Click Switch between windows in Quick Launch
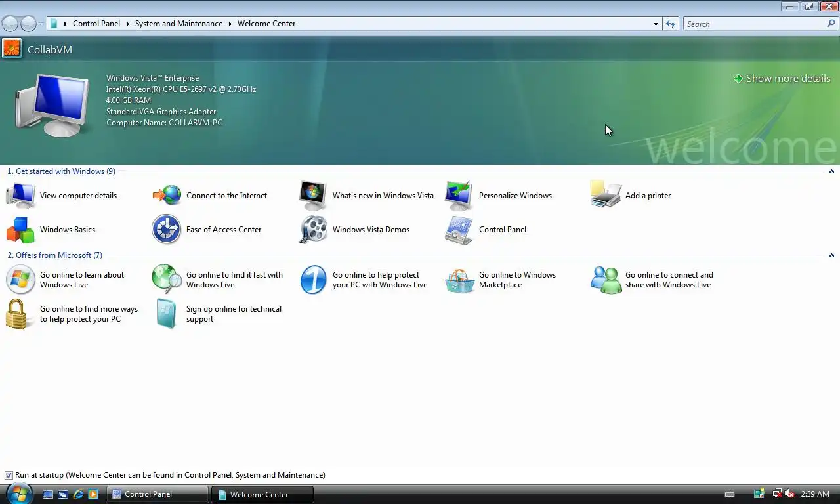The image size is (840, 504). click(63, 494)
